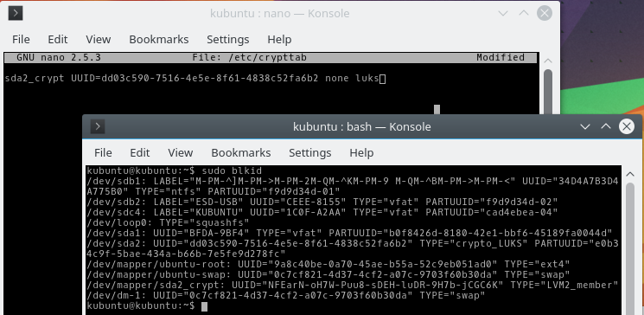Click the 'kubuntu : nano — Konsole' title
Screen dimensions: 644x315
point(280,13)
